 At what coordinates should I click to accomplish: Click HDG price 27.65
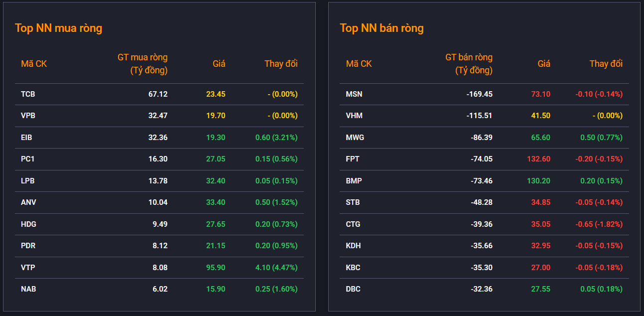click(x=216, y=224)
